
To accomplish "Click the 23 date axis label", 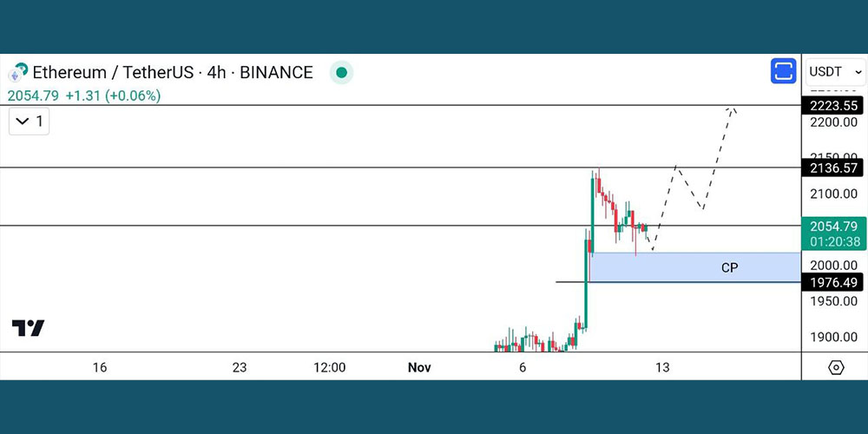I will click(240, 367).
